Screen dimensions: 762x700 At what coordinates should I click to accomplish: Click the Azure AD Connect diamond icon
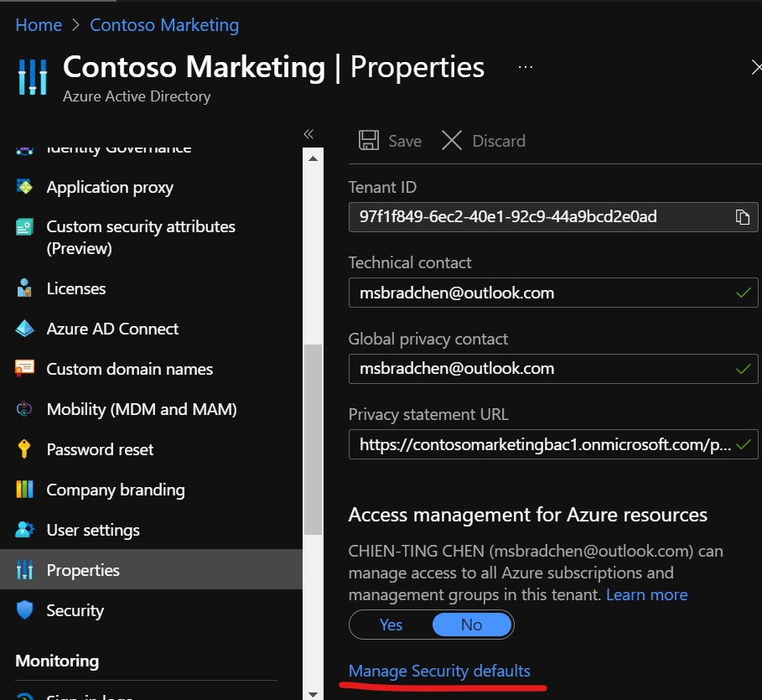pyautogui.click(x=24, y=329)
